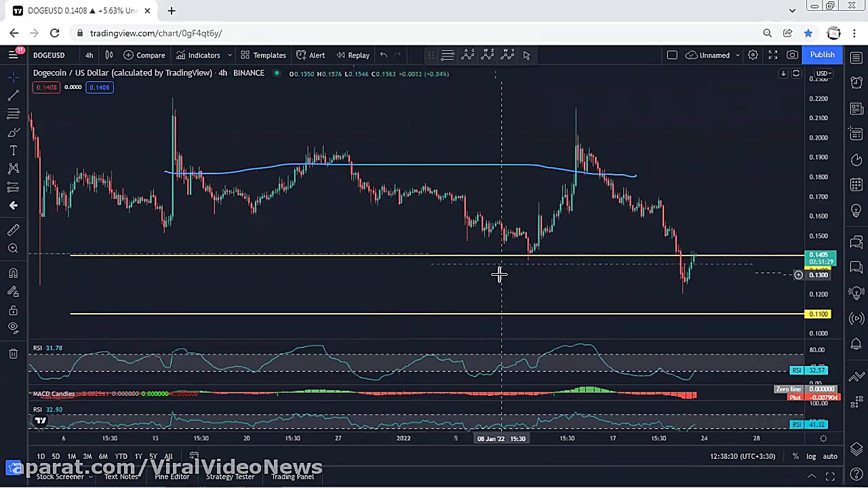This screenshot has height=488, width=868.
Task: Open the Text Notes tab
Action: [x=121, y=476]
